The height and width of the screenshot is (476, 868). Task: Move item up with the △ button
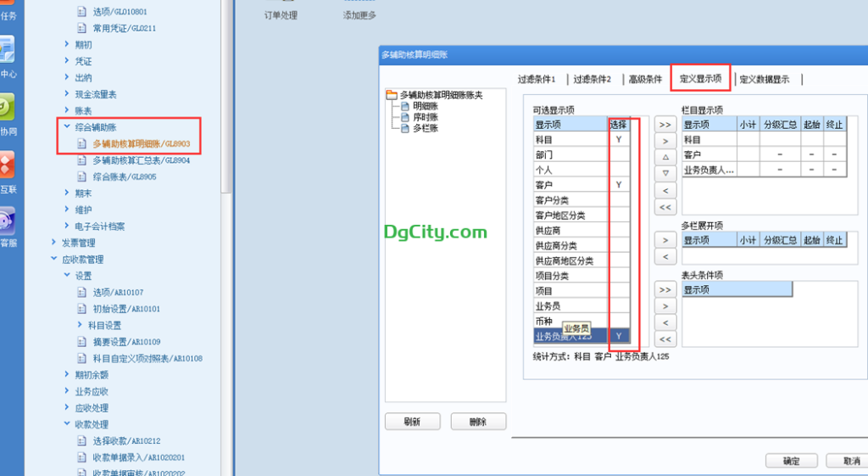[665, 157]
